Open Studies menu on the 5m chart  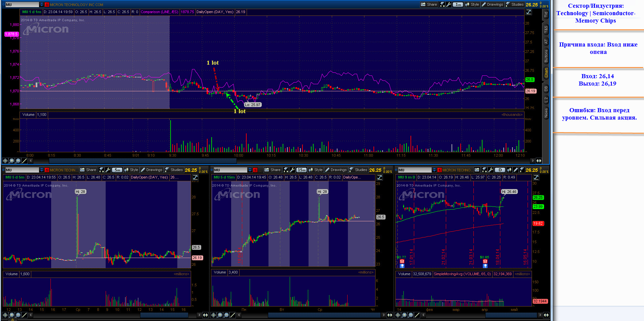pos(174,170)
